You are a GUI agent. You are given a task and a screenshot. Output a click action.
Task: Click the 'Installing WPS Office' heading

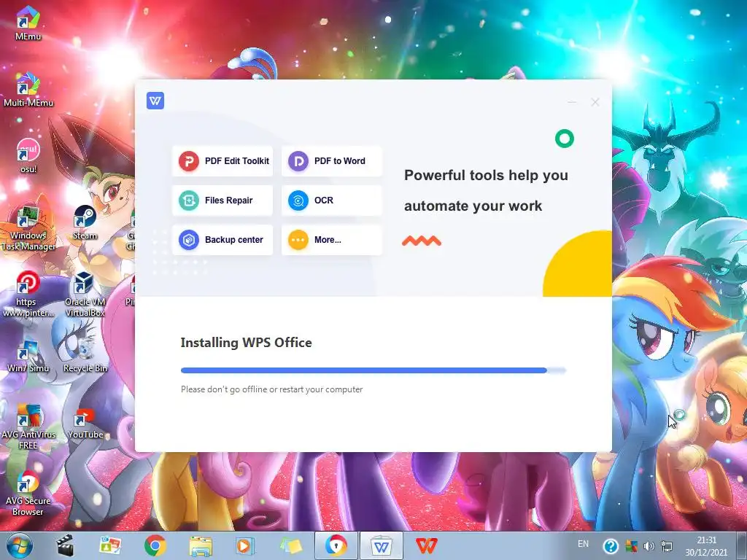point(247,343)
